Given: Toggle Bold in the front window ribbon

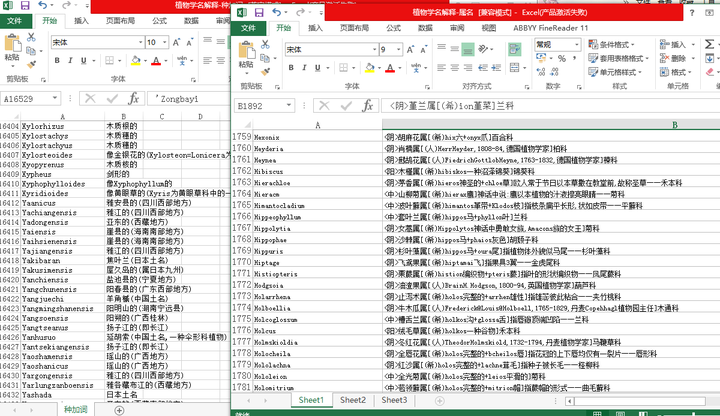Looking at the screenshot, I should 291,68.
